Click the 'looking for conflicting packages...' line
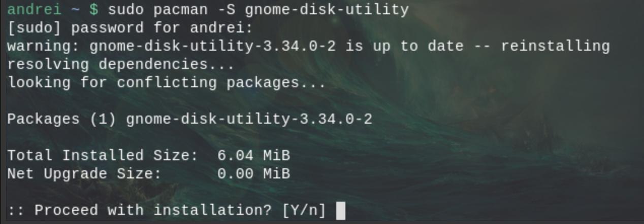 (167, 83)
